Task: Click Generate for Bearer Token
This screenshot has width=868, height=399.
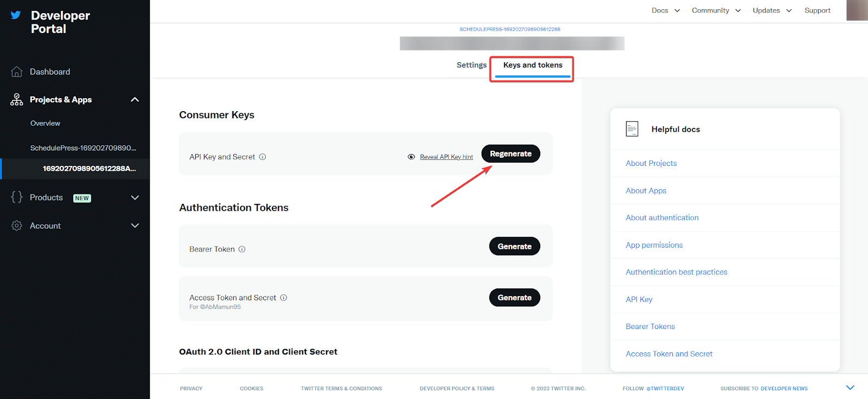Action: (514, 246)
